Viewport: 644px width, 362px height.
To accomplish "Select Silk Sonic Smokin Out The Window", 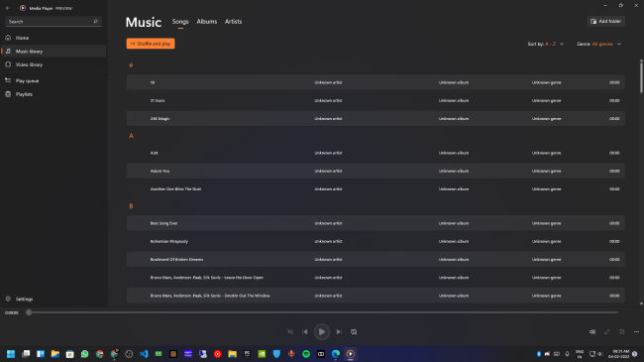I will click(x=376, y=296).
